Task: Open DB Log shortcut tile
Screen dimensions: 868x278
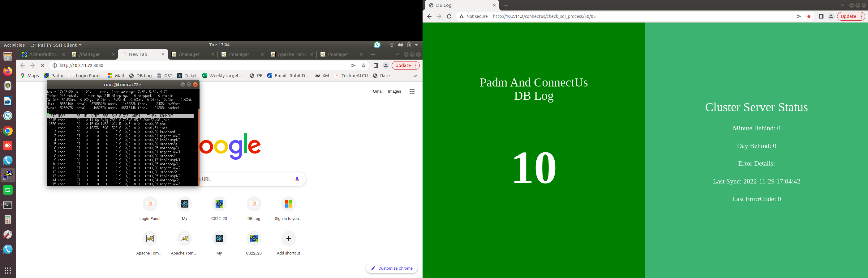Action: (x=254, y=209)
